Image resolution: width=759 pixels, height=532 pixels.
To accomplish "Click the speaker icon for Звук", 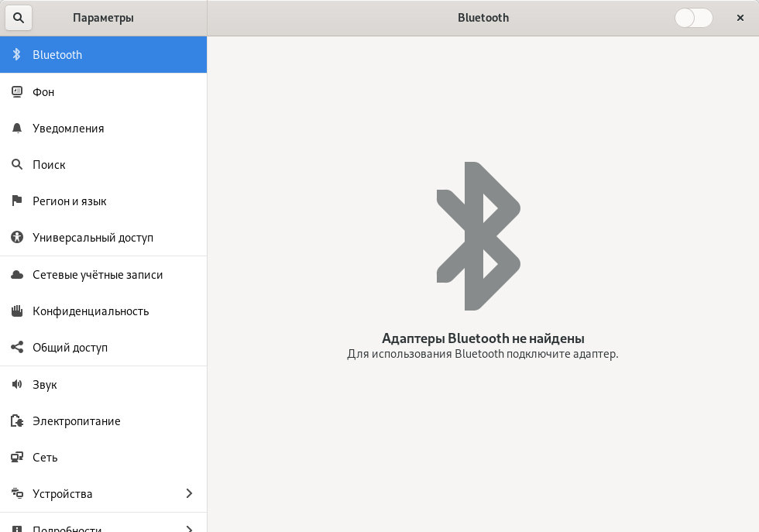I will click(17, 385).
